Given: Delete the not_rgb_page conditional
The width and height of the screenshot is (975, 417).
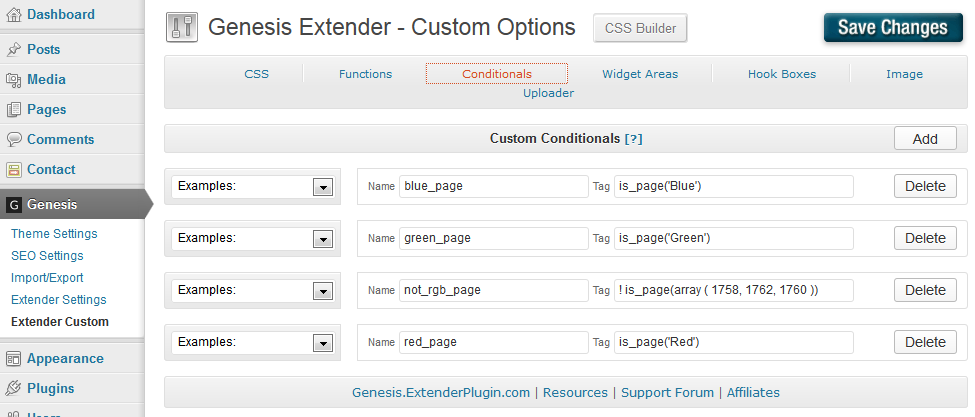Looking at the screenshot, I should pos(925,290).
